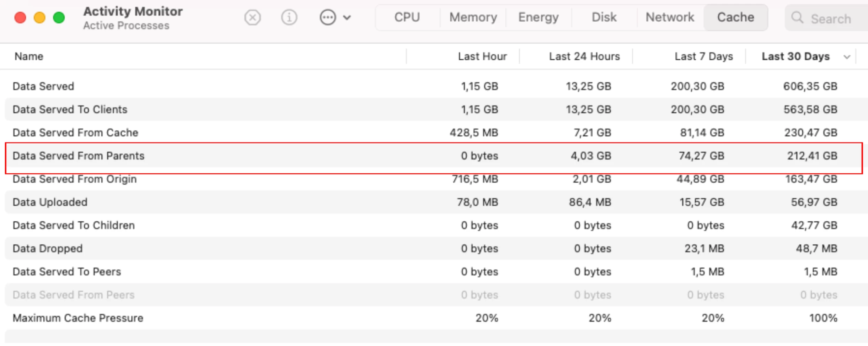This screenshot has width=868, height=346.
Task: Switch to the Disk tab
Action: click(604, 17)
